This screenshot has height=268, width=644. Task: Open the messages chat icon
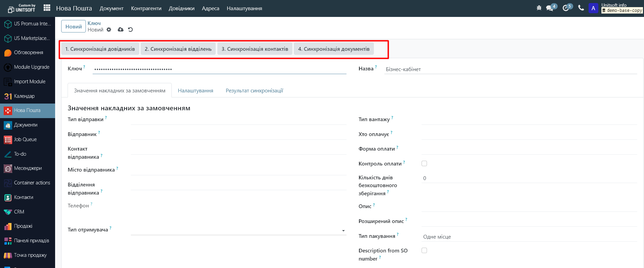coord(550,8)
